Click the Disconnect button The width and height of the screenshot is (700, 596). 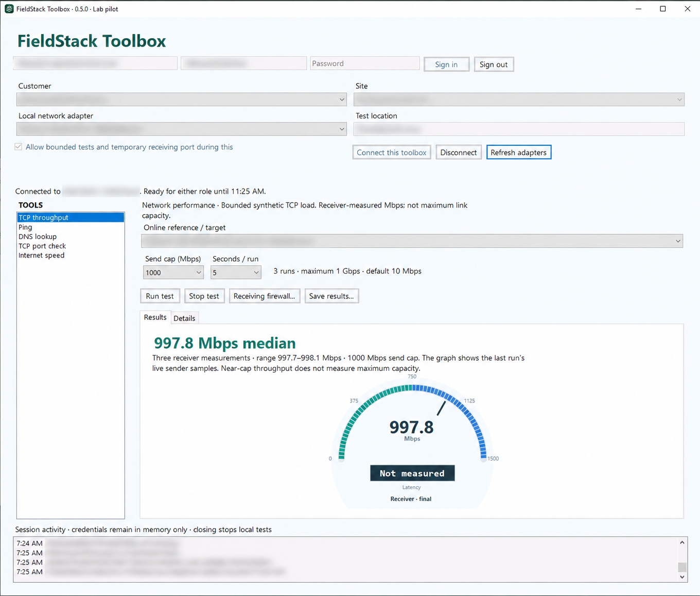459,152
